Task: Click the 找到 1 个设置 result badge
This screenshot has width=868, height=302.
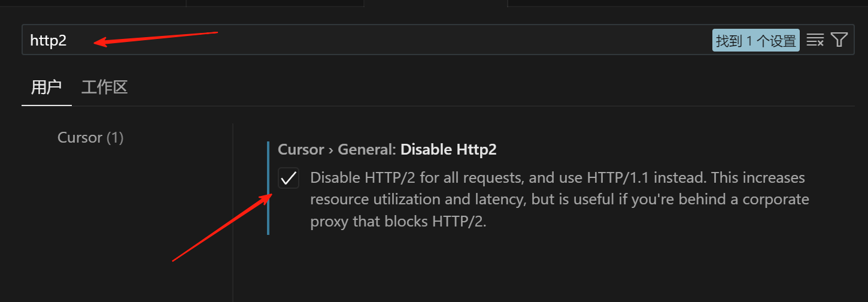Action: (x=755, y=41)
